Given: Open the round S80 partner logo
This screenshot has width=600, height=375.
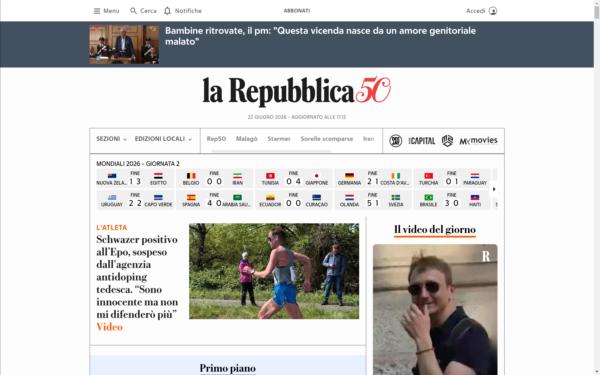Looking at the screenshot, I should [395, 141].
